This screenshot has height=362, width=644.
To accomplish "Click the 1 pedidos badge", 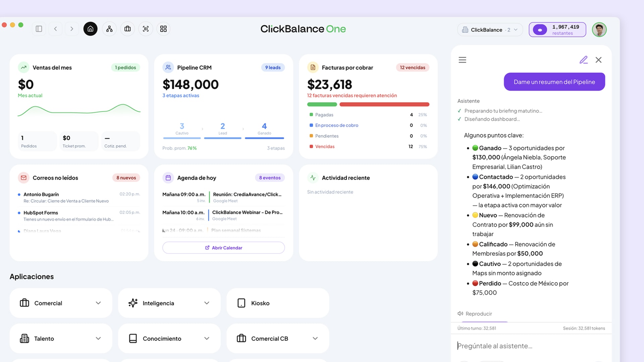I will coord(125,68).
